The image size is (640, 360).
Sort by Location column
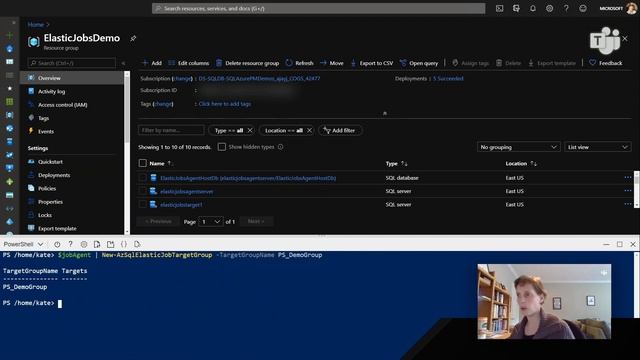[x=521, y=163]
